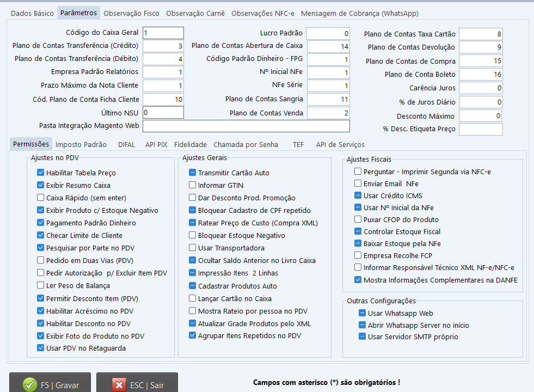534x392 pixels.
Task: Click Último NSU input field
Action: pos(163,112)
